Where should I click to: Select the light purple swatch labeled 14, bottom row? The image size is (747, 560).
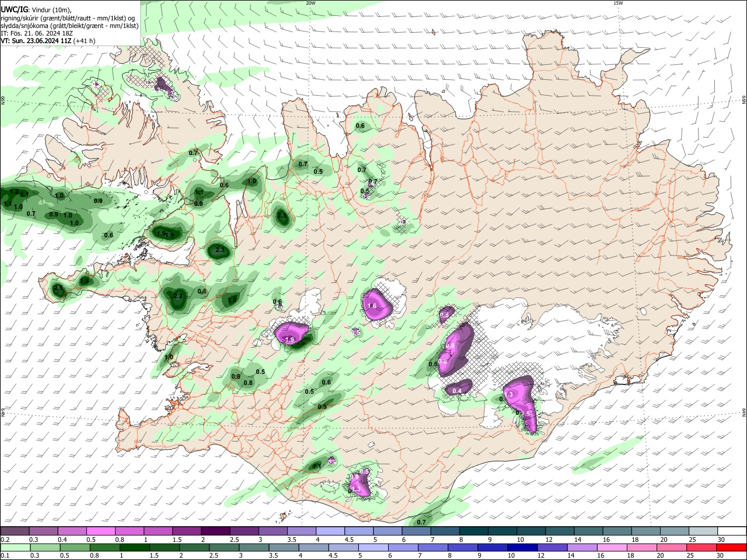[584, 547]
